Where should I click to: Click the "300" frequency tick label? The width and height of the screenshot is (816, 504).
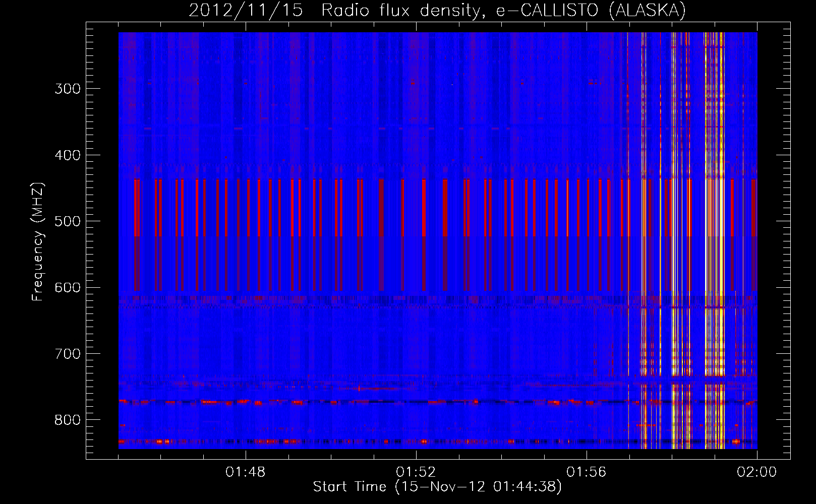click(x=68, y=89)
